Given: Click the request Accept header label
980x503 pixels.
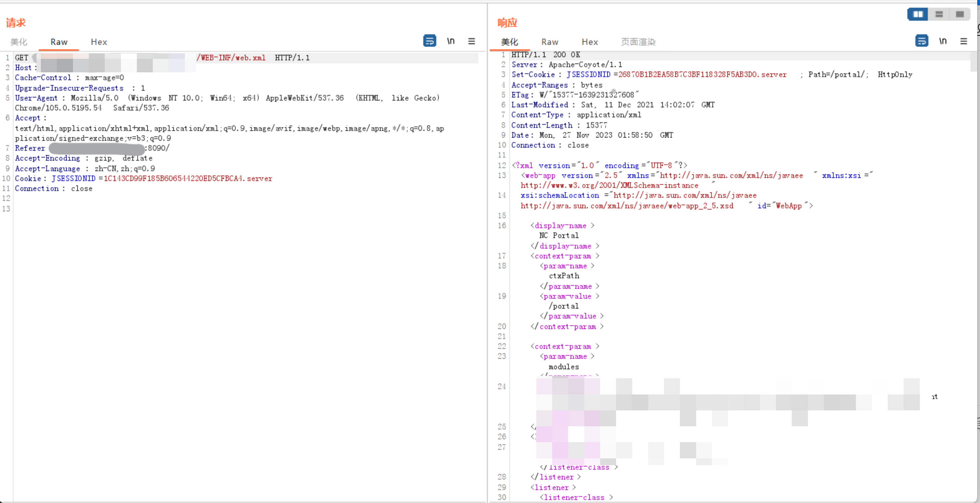Looking at the screenshot, I should pos(30,118).
